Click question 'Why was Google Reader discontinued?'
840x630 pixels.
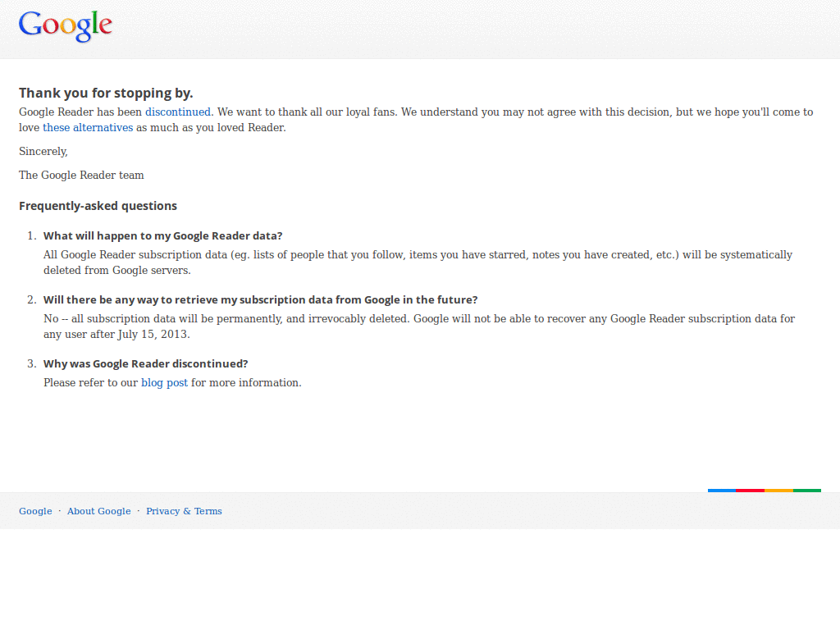pos(146,363)
